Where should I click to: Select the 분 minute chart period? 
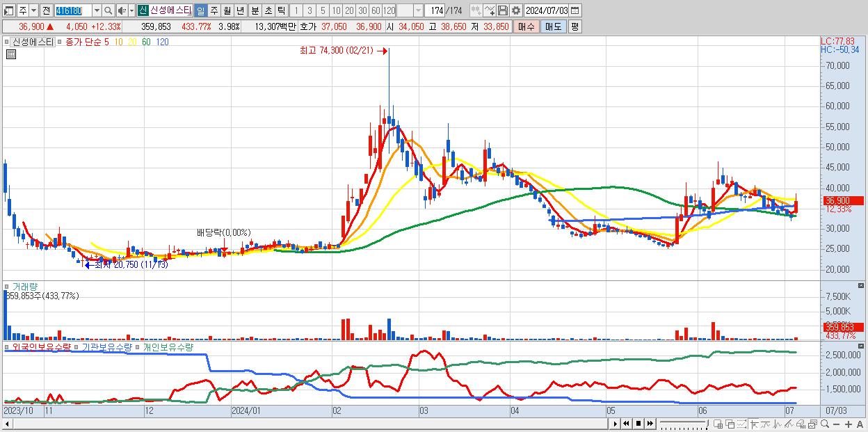point(254,10)
